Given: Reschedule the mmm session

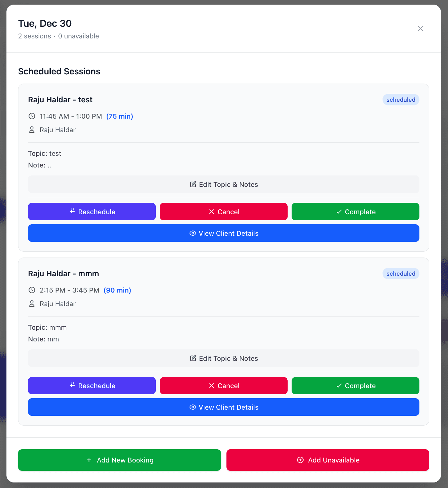Looking at the screenshot, I should 92,386.
